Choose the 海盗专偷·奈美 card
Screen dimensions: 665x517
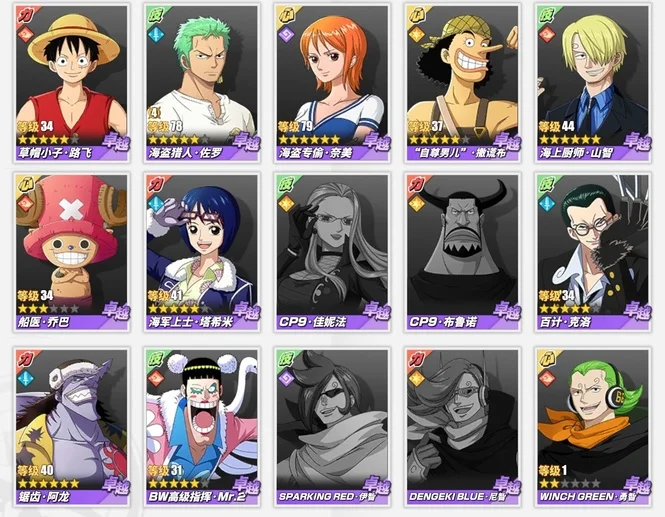(332, 83)
